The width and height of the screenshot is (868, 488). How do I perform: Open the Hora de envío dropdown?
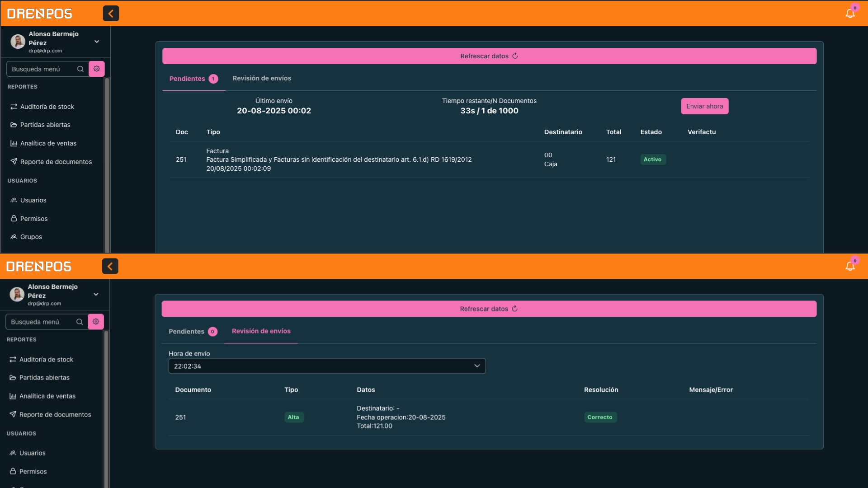tap(327, 366)
